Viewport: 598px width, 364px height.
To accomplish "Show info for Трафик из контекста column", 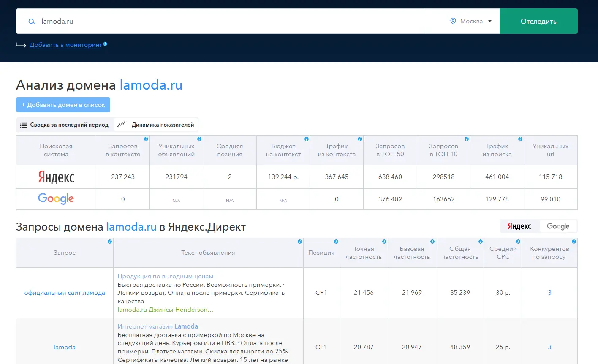I will click(360, 139).
